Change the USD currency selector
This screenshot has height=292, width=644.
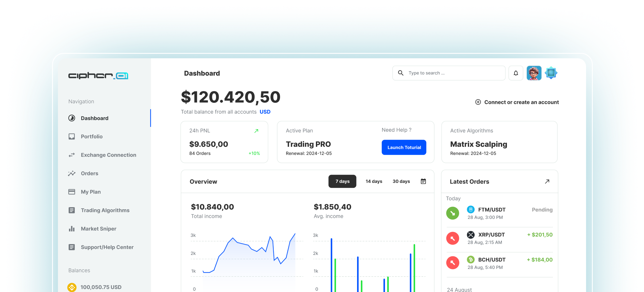(265, 112)
